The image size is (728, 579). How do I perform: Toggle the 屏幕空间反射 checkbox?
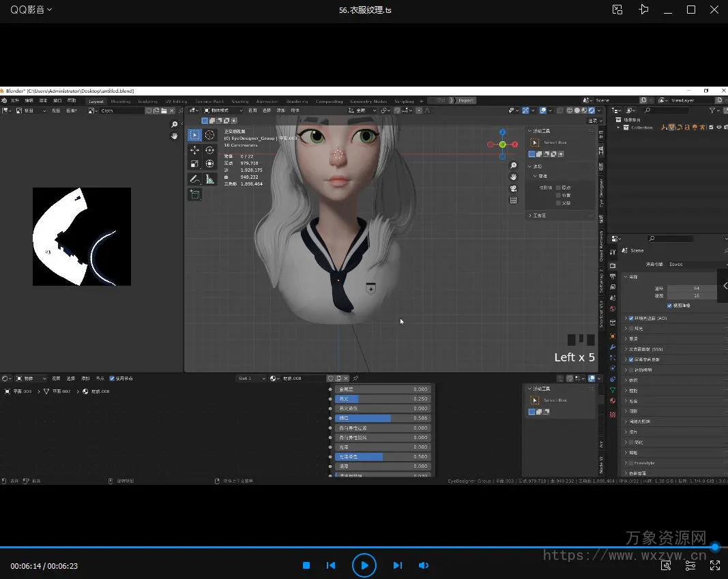pos(630,359)
